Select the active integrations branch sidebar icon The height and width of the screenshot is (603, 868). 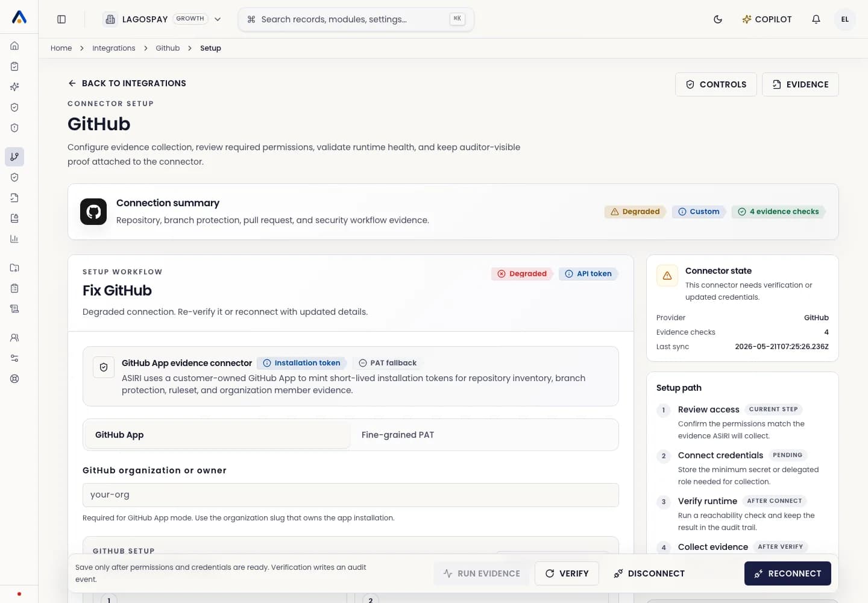[x=14, y=157]
